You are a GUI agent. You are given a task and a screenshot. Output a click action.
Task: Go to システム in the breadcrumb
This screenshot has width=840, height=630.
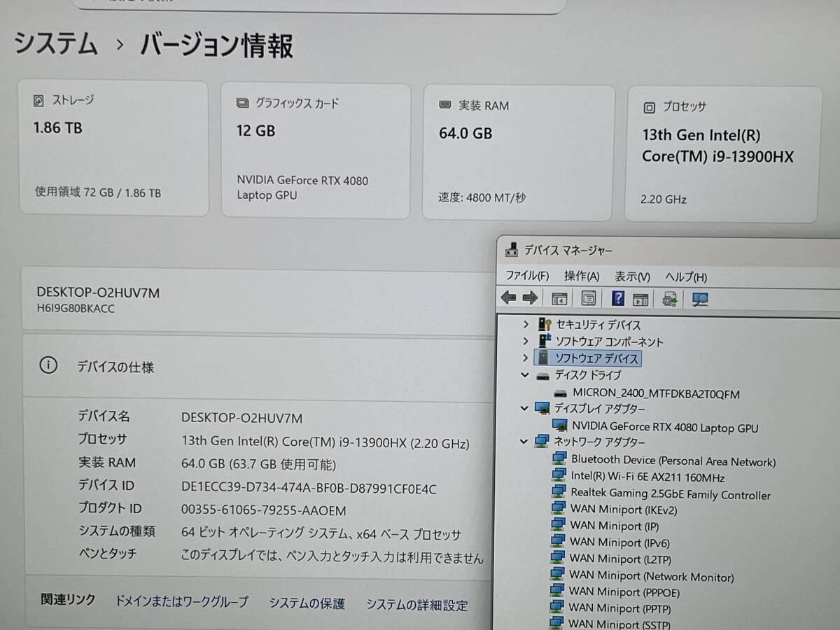click(56, 44)
